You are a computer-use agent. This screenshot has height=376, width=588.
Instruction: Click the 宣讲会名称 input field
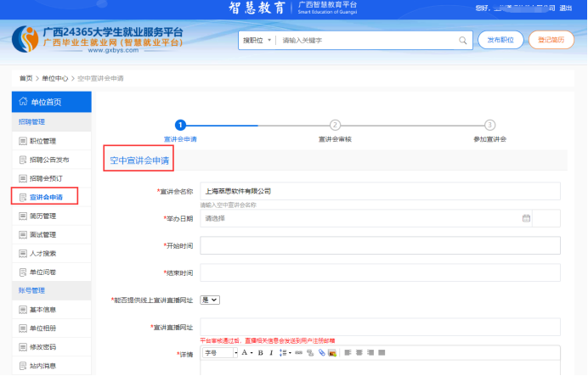tap(381, 191)
